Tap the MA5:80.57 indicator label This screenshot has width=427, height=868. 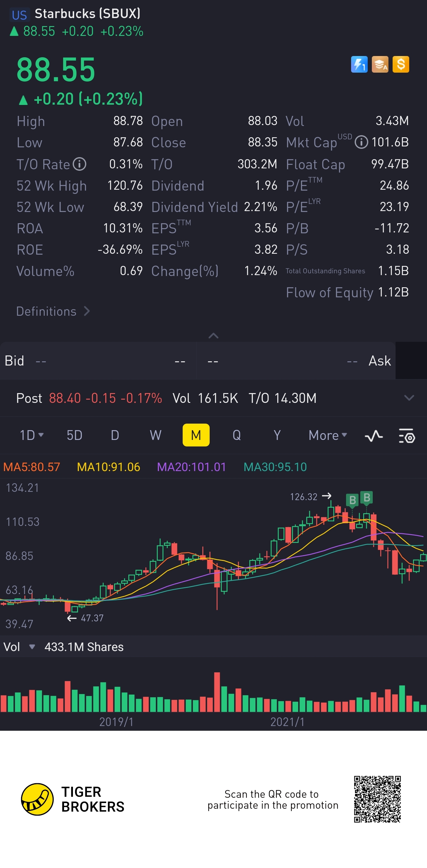pyautogui.click(x=32, y=467)
